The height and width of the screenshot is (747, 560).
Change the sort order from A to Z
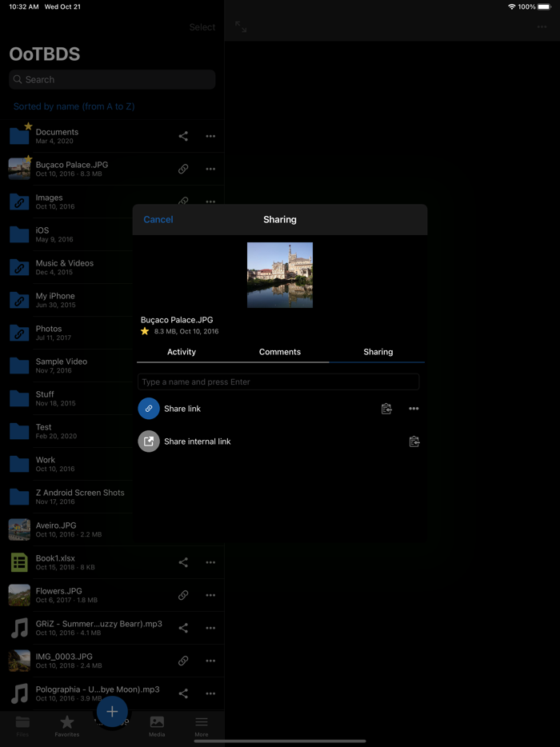[74, 106]
